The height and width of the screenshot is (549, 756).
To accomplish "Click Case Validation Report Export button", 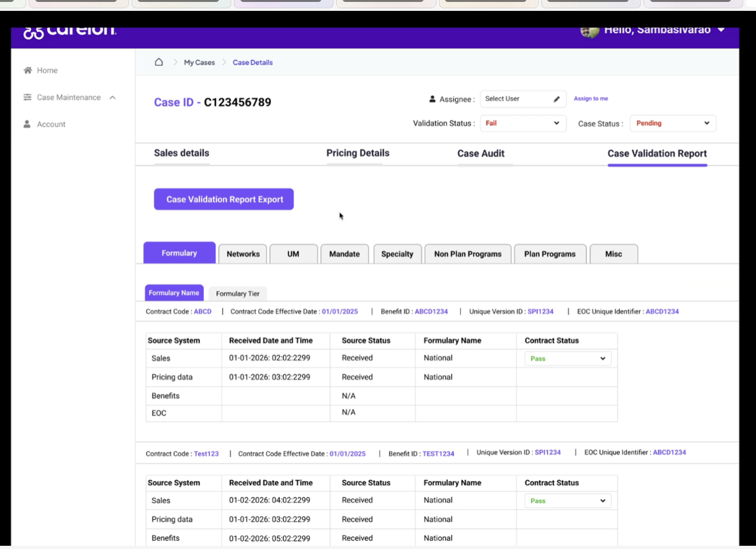I will click(224, 199).
